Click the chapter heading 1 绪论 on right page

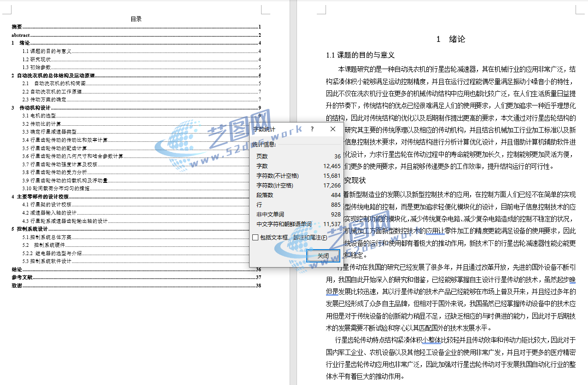click(x=451, y=39)
